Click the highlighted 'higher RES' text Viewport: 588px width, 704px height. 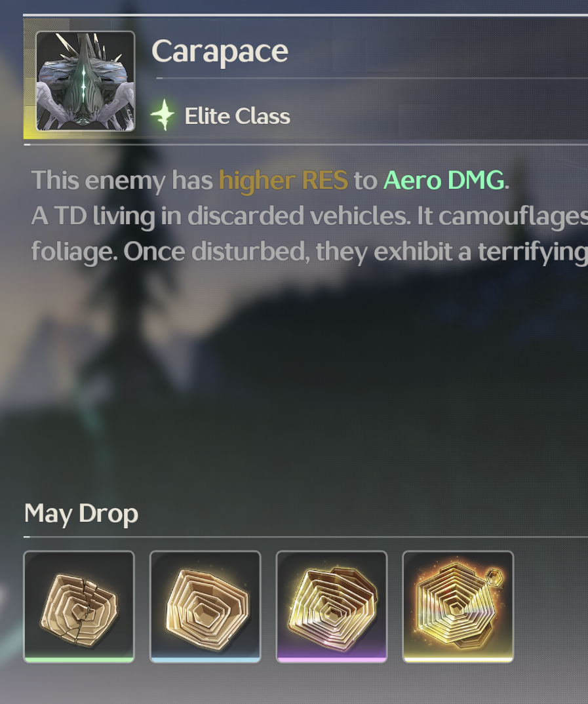point(283,181)
